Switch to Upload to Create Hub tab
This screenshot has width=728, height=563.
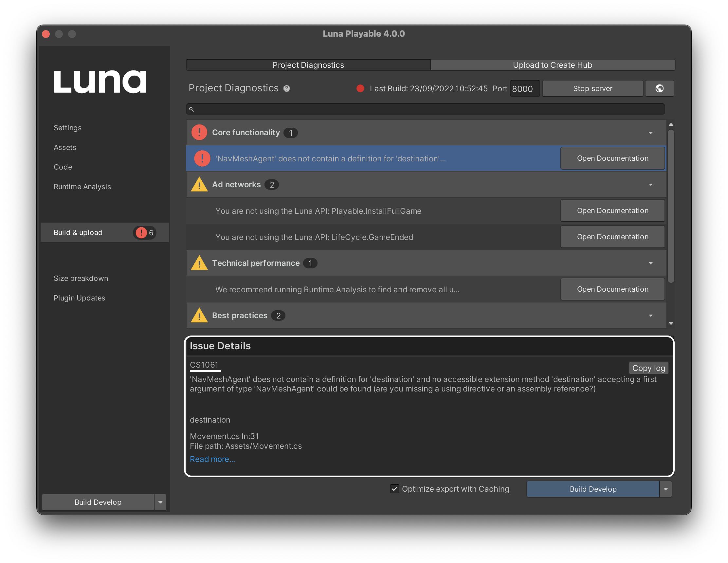click(x=553, y=65)
